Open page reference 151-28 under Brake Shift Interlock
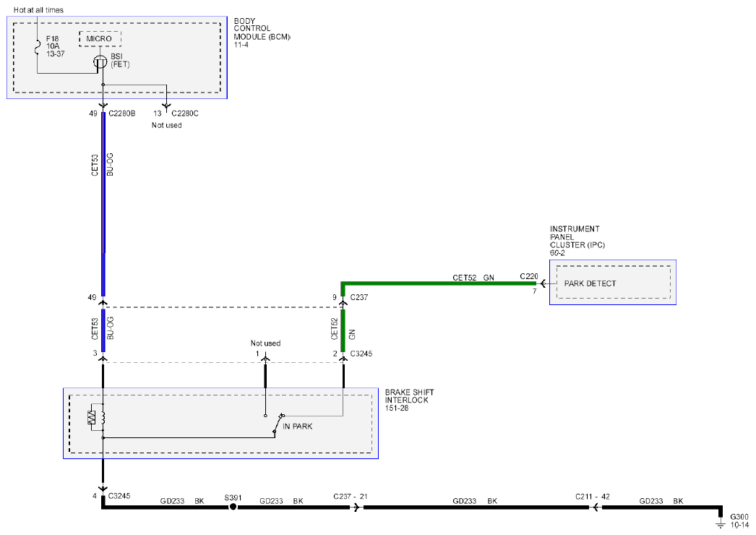 click(397, 408)
